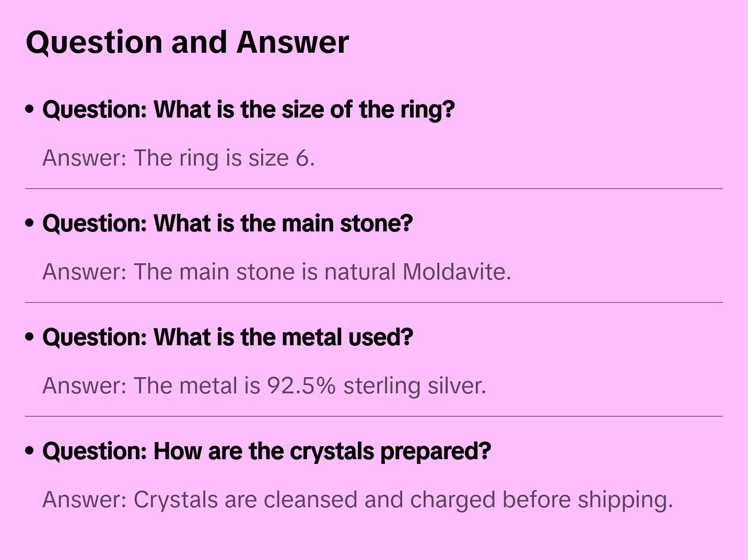Click the natural Moldavite answer text

coord(277,272)
